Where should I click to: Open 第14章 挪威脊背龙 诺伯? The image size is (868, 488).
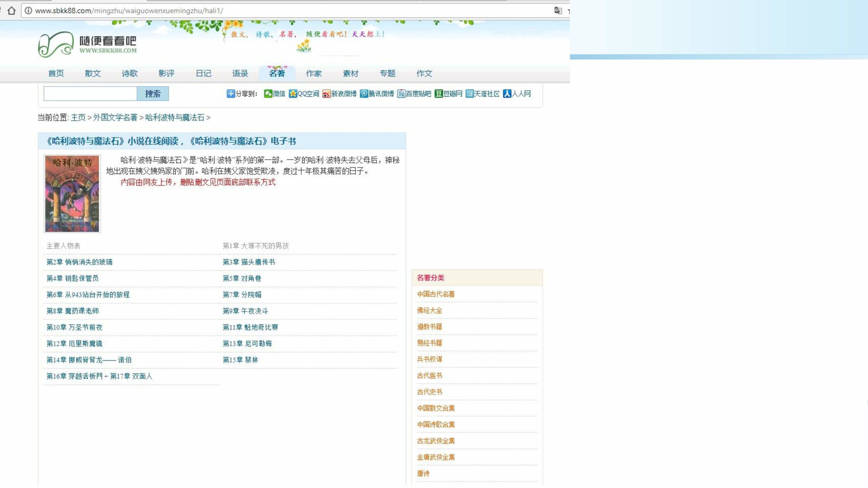coord(89,360)
